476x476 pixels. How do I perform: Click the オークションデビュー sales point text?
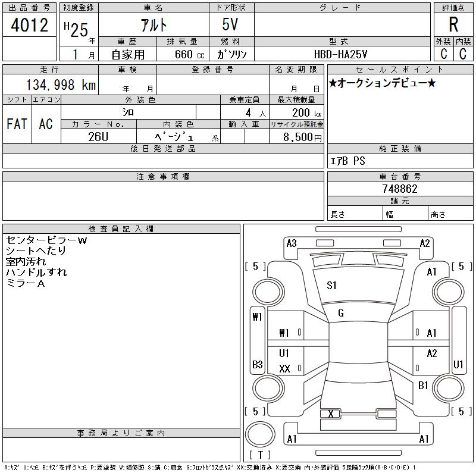point(383,83)
